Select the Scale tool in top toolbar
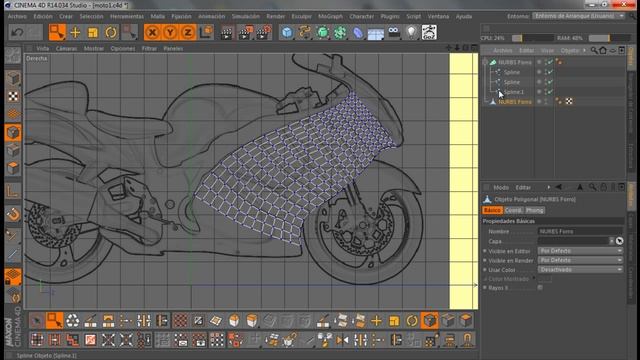This screenshot has width=640, height=360. click(93, 33)
